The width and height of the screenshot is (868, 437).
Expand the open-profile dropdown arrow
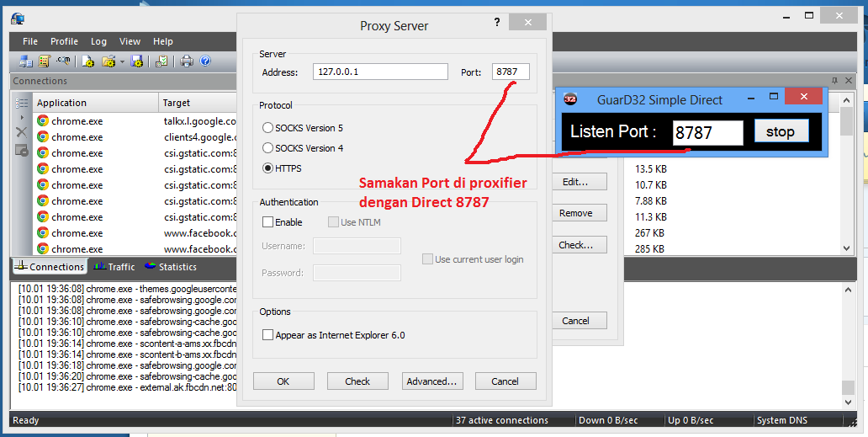122,61
